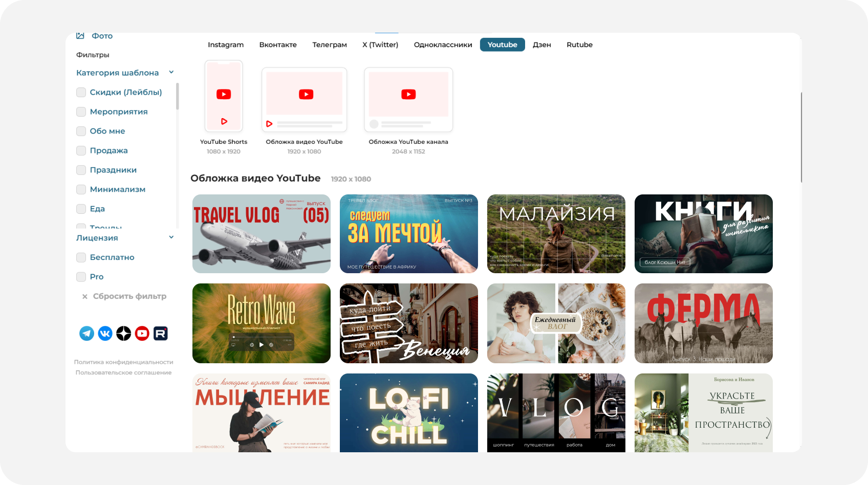Image resolution: width=868 pixels, height=485 pixels.
Task: Select the X (Twitter) tab
Action: (x=380, y=45)
